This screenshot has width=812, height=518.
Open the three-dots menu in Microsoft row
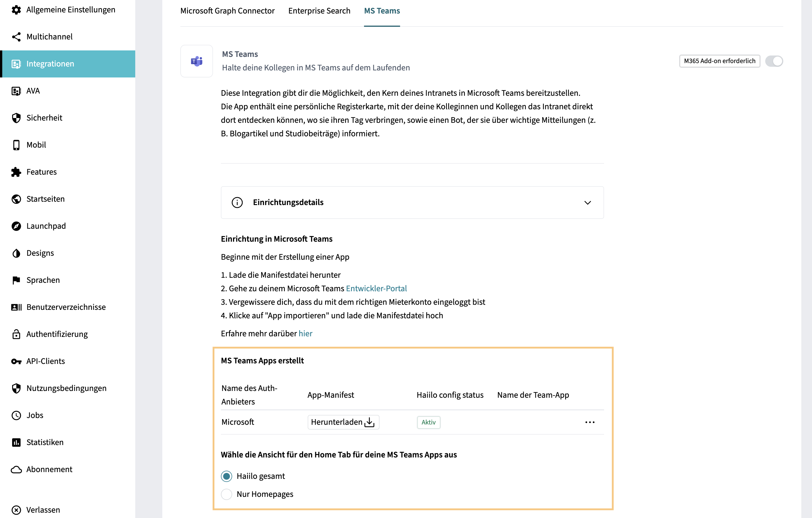click(x=590, y=422)
